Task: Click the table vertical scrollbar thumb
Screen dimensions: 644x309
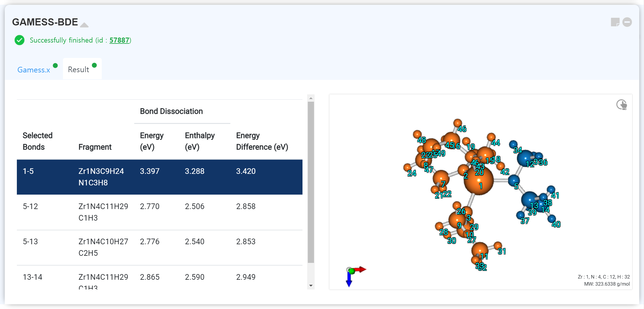Action: tap(311, 182)
